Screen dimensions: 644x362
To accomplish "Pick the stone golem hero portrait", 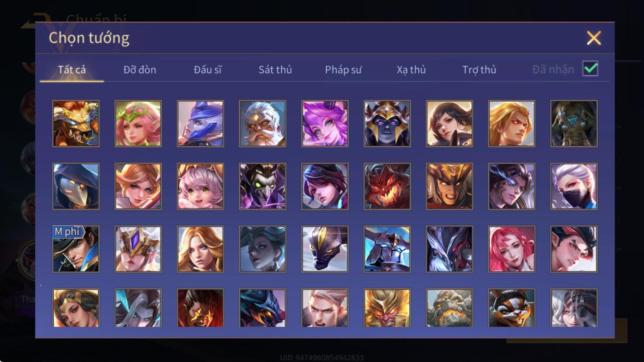I will coord(449,308).
